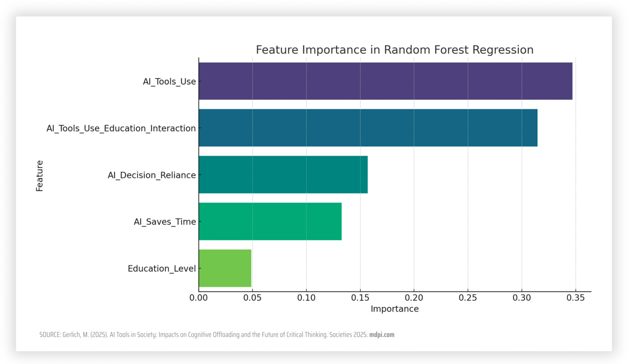Click the 0.15 tick label

360,298
